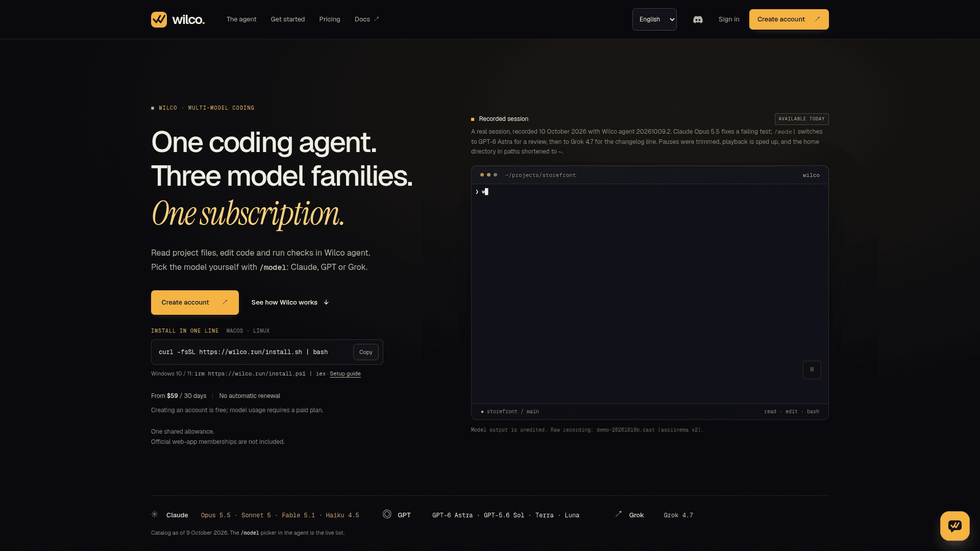Click the Recorded session heading
980x551 pixels.
coord(503,119)
